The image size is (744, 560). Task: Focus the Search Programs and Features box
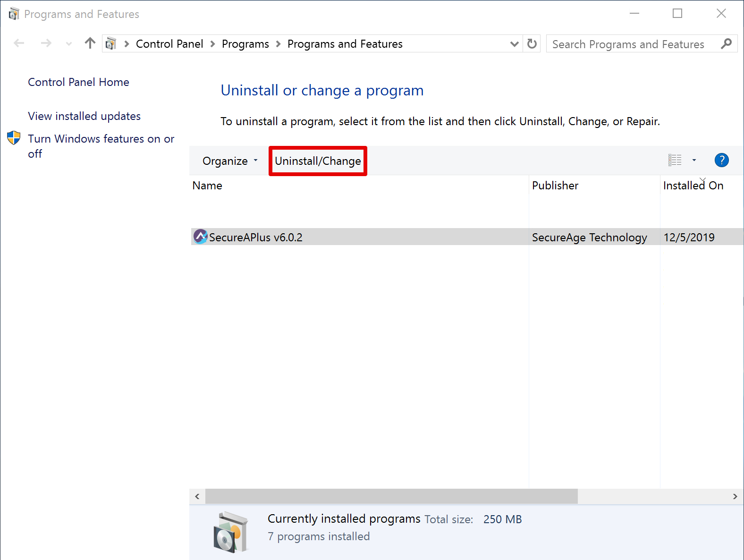coord(633,44)
